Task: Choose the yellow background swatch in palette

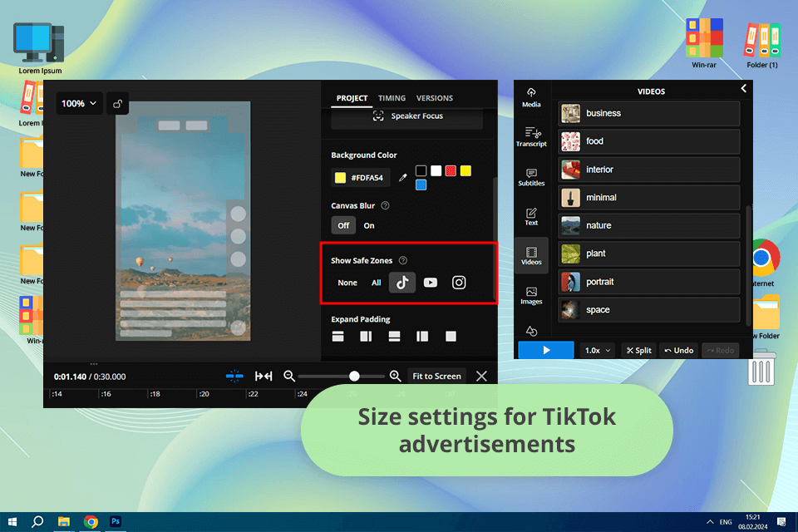Action: pos(465,170)
